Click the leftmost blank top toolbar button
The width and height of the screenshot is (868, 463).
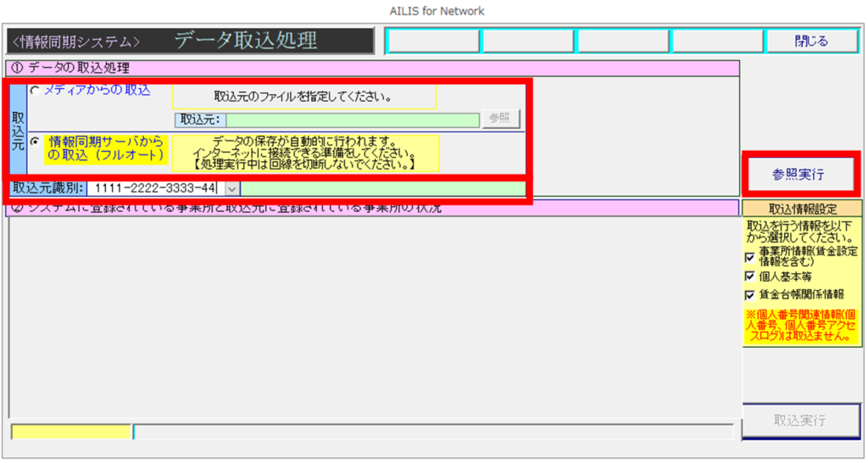[x=432, y=41]
